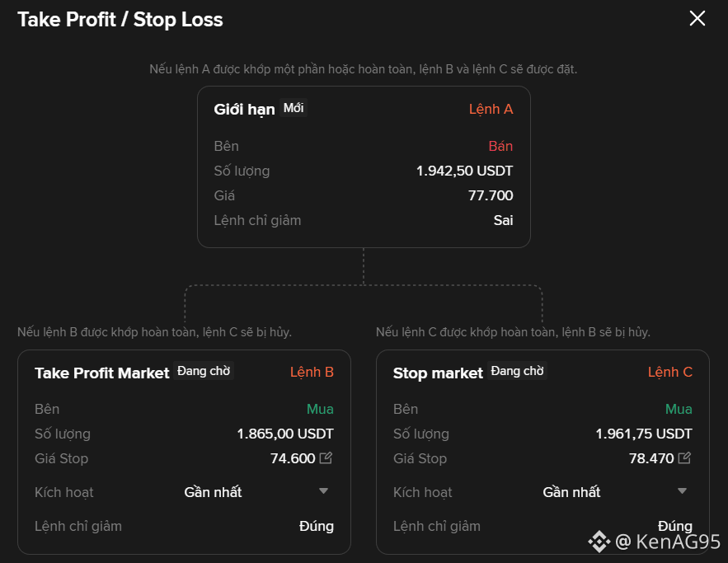Screen dimensions: 728x563
Task: Click the Binance logo watermark icon
Action: click(x=599, y=542)
